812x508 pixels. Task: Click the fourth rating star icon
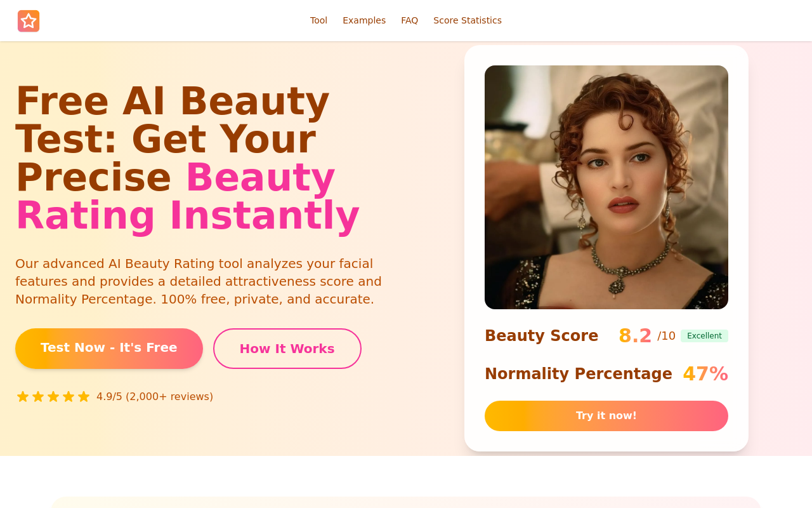pyautogui.click(x=69, y=397)
